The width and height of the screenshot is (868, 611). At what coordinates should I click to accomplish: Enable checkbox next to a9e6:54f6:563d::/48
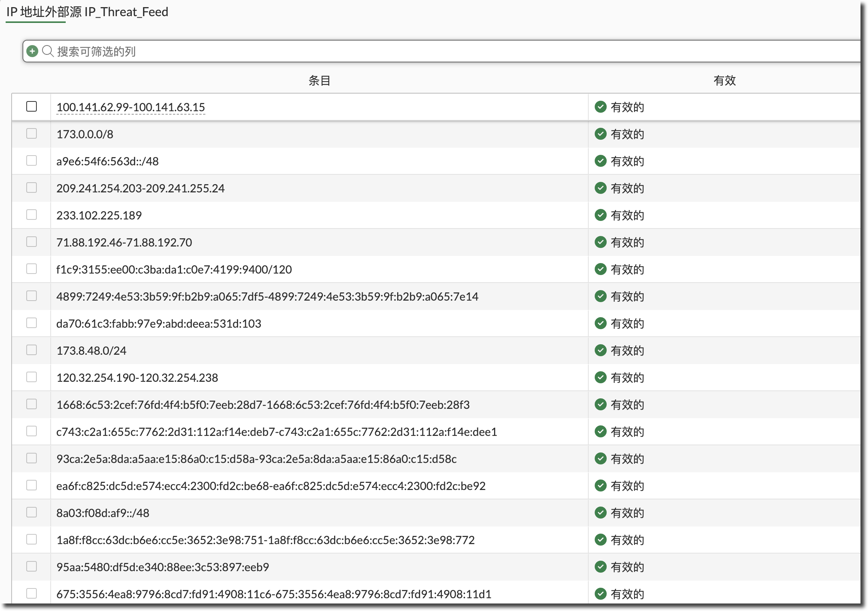(x=32, y=161)
